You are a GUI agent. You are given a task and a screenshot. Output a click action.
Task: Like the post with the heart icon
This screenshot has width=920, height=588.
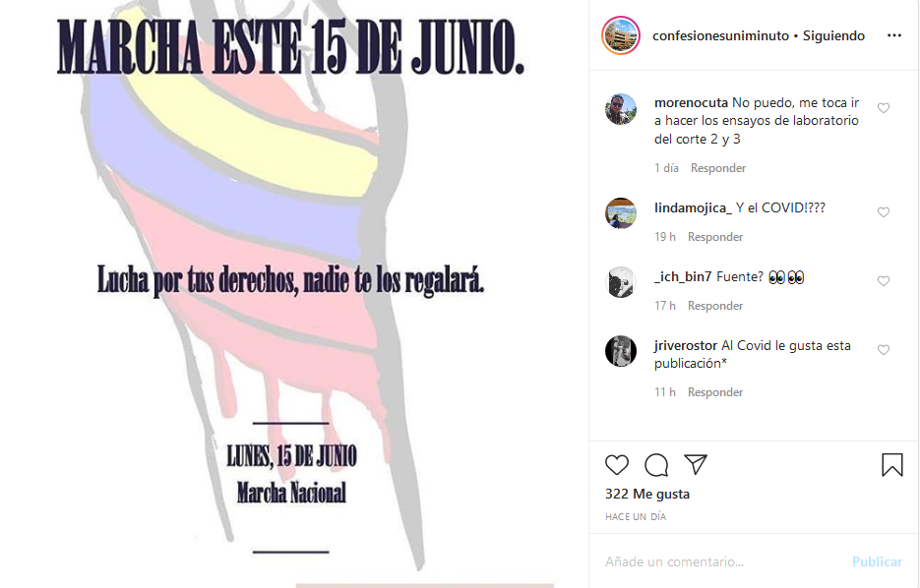pos(617,465)
